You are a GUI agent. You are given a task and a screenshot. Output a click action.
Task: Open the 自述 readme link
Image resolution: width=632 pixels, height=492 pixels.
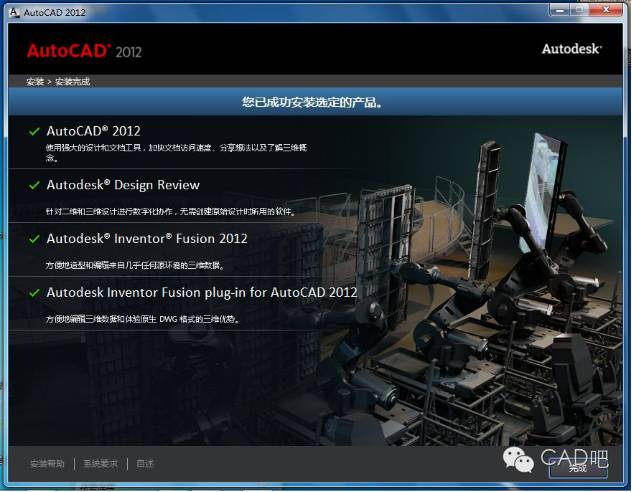pos(145,464)
